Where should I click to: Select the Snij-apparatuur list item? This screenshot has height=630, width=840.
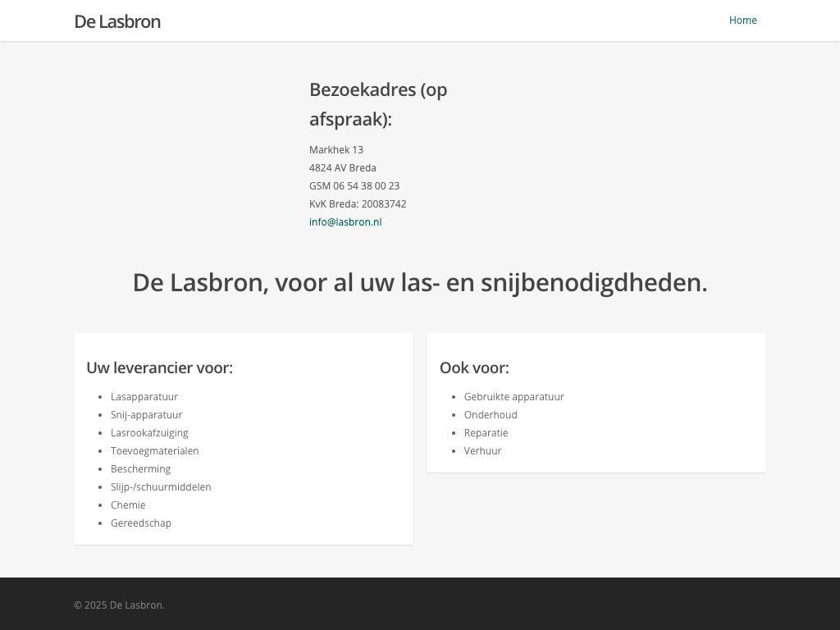click(x=147, y=415)
